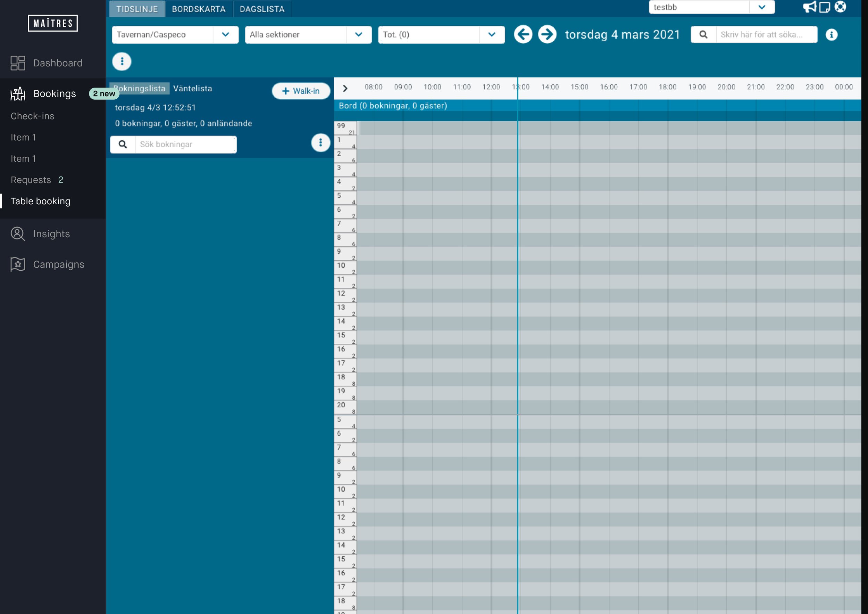Click the Bookings sidebar icon

(x=18, y=93)
